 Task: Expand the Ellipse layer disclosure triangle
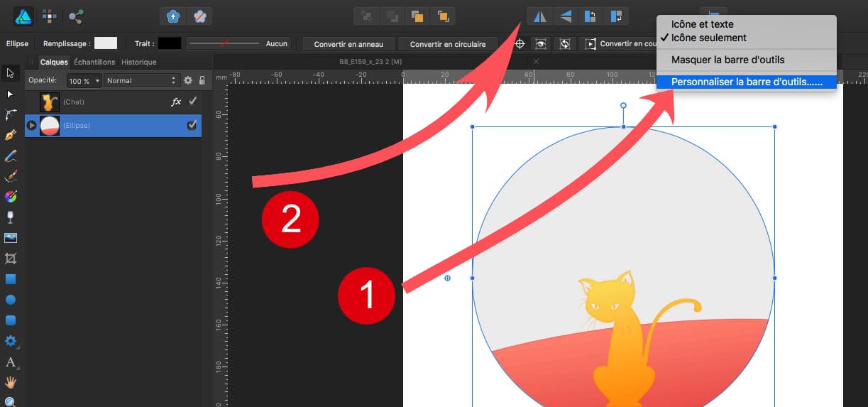coord(31,126)
